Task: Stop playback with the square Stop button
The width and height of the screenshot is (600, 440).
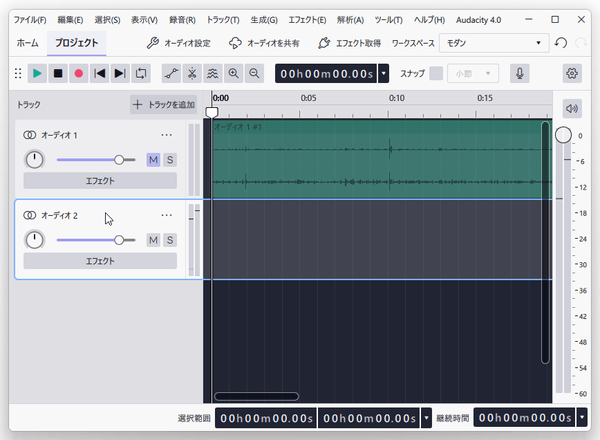Action: 58,73
